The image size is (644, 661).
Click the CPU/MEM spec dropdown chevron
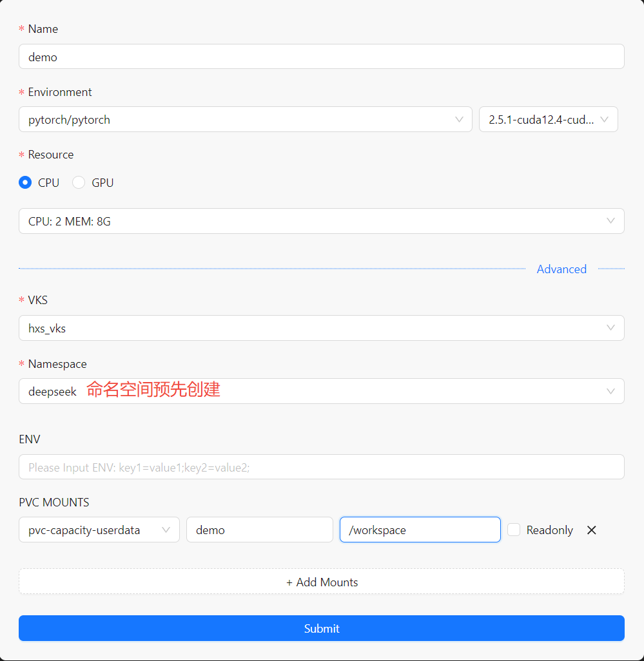pos(610,221)
